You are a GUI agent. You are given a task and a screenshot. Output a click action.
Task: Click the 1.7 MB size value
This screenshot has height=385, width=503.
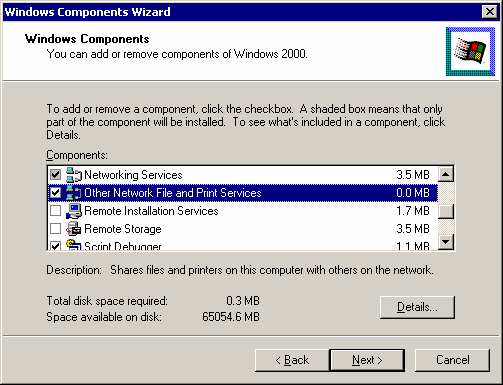coord(413,211)
